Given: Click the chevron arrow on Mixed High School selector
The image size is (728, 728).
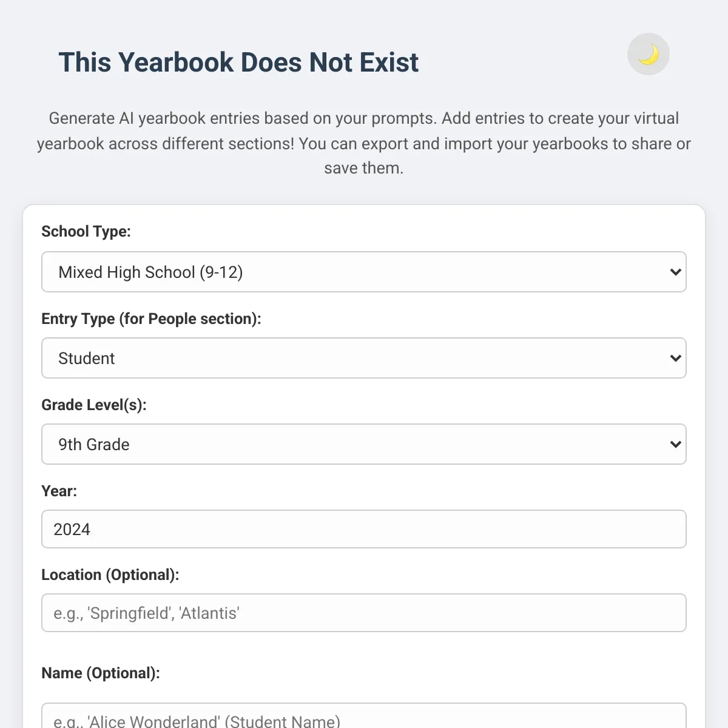Looking at the screenshot, I should [675, 272].
